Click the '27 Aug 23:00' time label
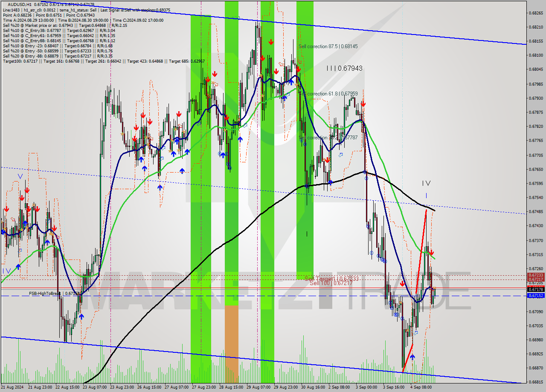The image size is (546, 392). tap(204, 387)
